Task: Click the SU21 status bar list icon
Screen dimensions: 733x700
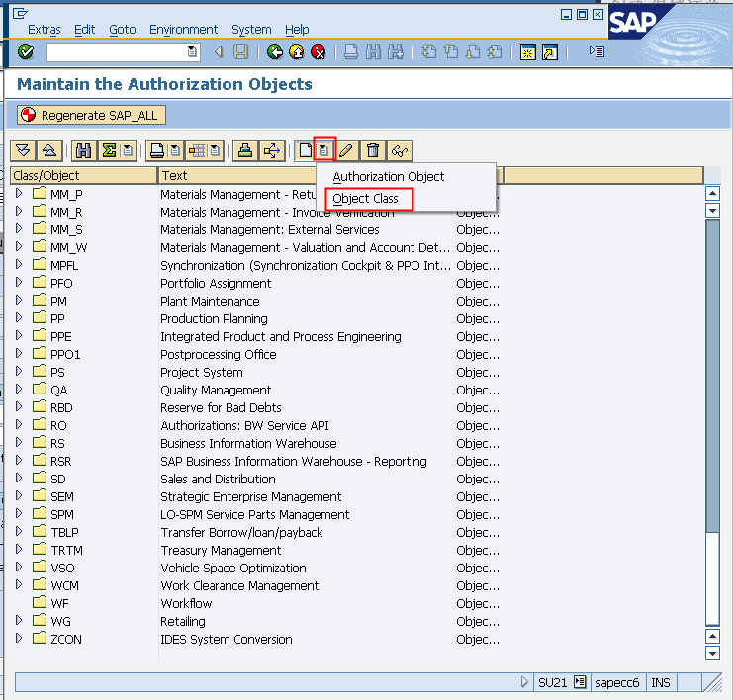Action: (x=580, y=683)
